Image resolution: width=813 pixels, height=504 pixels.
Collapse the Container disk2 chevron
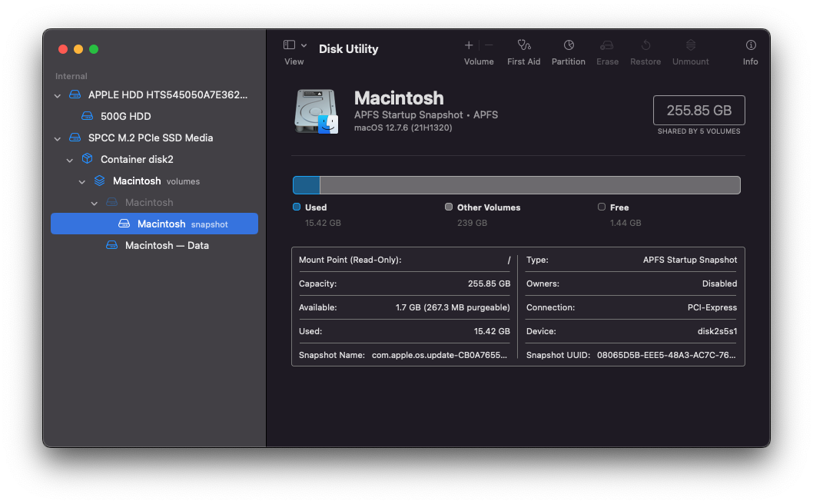(70, 160)
